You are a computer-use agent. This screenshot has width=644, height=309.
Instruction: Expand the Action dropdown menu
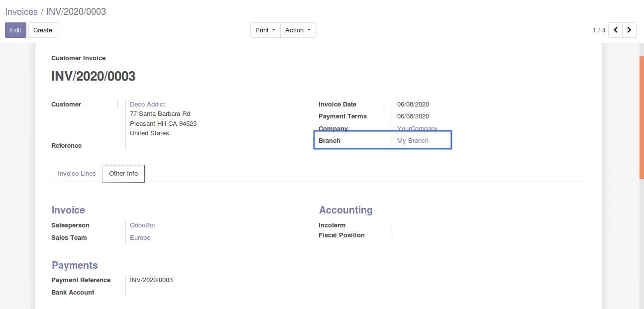point(298,30)
